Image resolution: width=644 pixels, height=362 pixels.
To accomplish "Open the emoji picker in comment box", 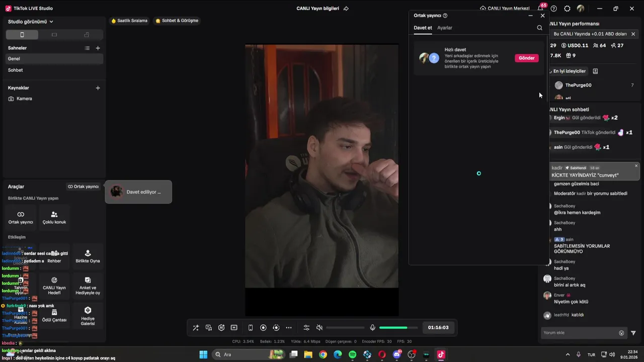I will point(621,333).
